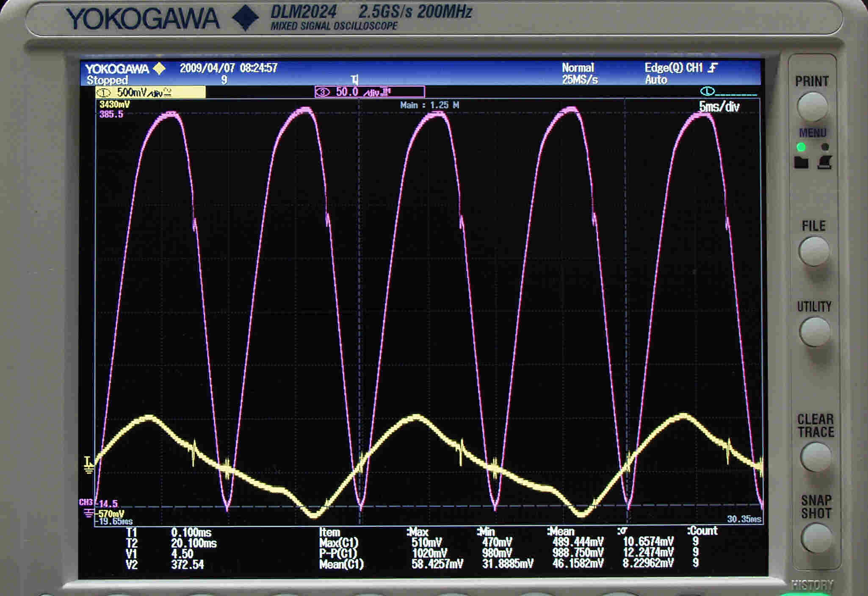
Task: Click the 5ms/div time base readout
Action: point(719,107)
